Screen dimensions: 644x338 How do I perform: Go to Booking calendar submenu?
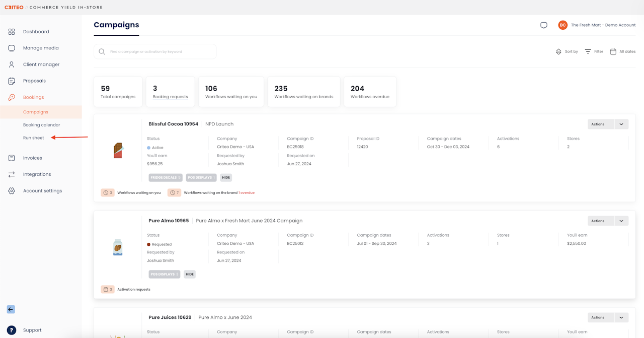(x=41, y=125)
